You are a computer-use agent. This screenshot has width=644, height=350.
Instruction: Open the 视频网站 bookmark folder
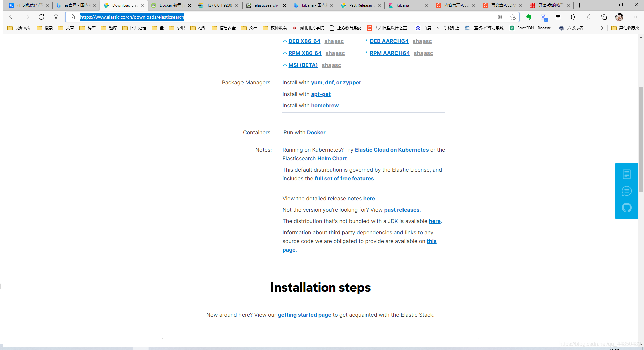coord(19,28)
